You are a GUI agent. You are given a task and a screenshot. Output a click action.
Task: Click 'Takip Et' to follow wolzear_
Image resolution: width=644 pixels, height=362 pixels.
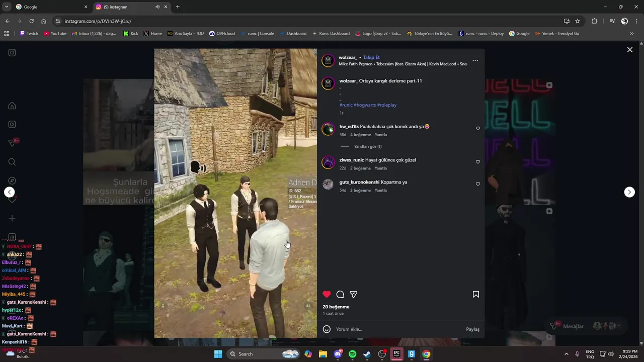pos(371,57)
